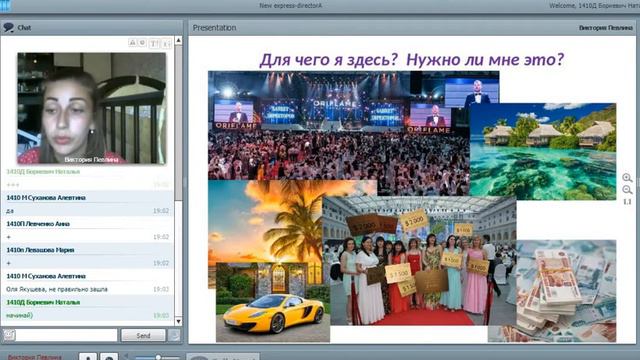
Task: Click the Chat panel header label
Action: [x=24, y=27]
